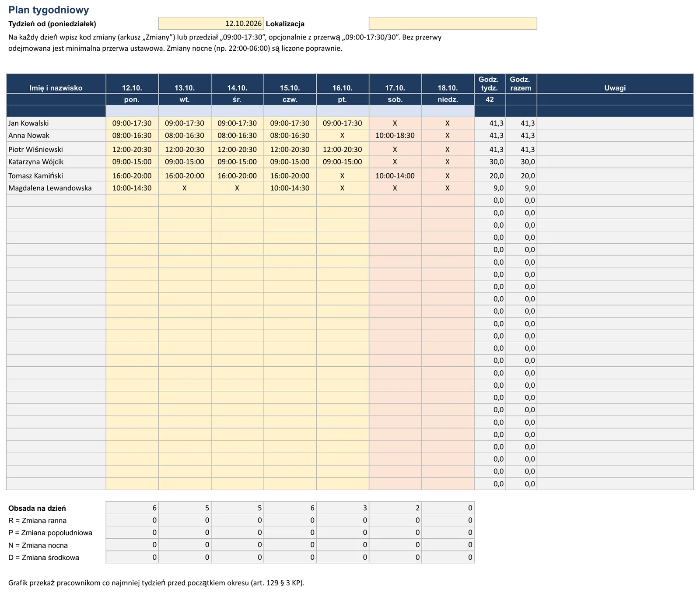Click Katarzyna Wójcik's name cell
Image resolution: width=700 pixels, height=593 pixels.
pos(56,162)
